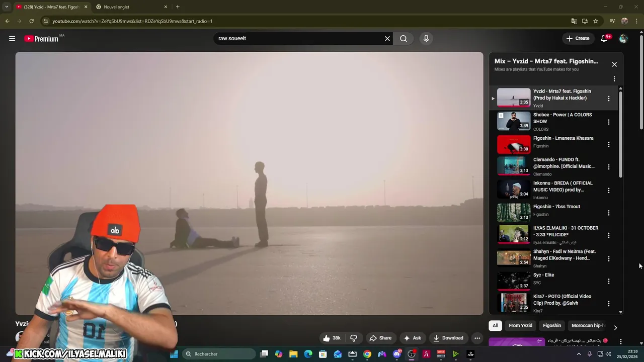This screenshot has width=644, height=362.
Task: Open options for Figoshin - Lmanetta Khassra
Action: pyautogui.click(x=609, y=144)
